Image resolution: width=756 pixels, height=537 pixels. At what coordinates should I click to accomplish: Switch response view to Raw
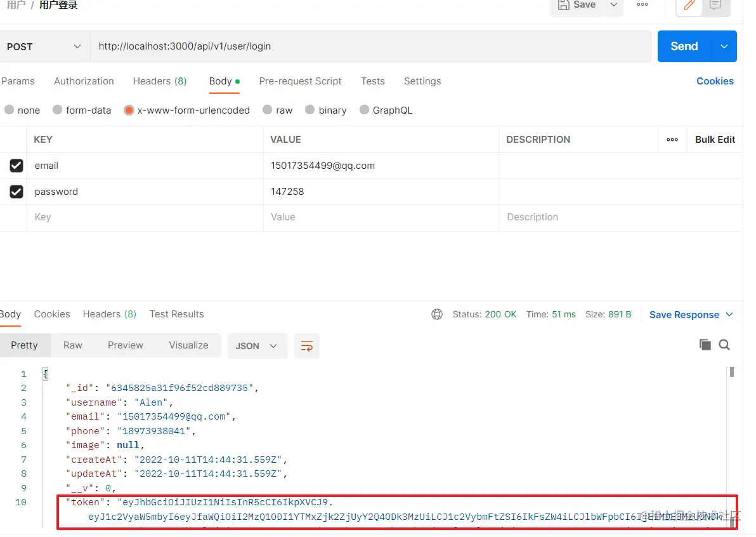[x=73, y=346]
